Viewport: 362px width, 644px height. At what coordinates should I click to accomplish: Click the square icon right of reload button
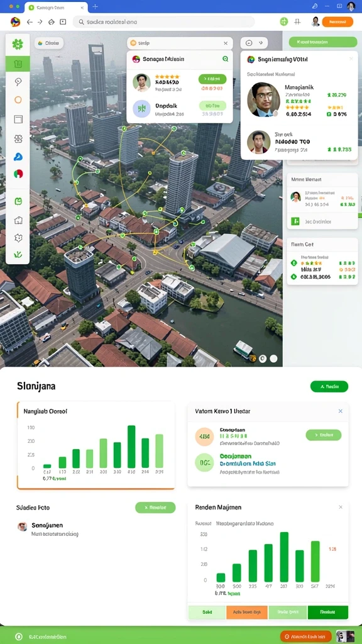63,22
